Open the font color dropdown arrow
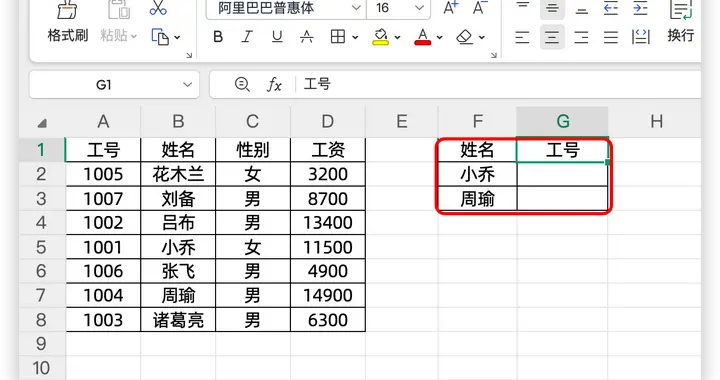720x380 pixels. click(x=439, y=37)
